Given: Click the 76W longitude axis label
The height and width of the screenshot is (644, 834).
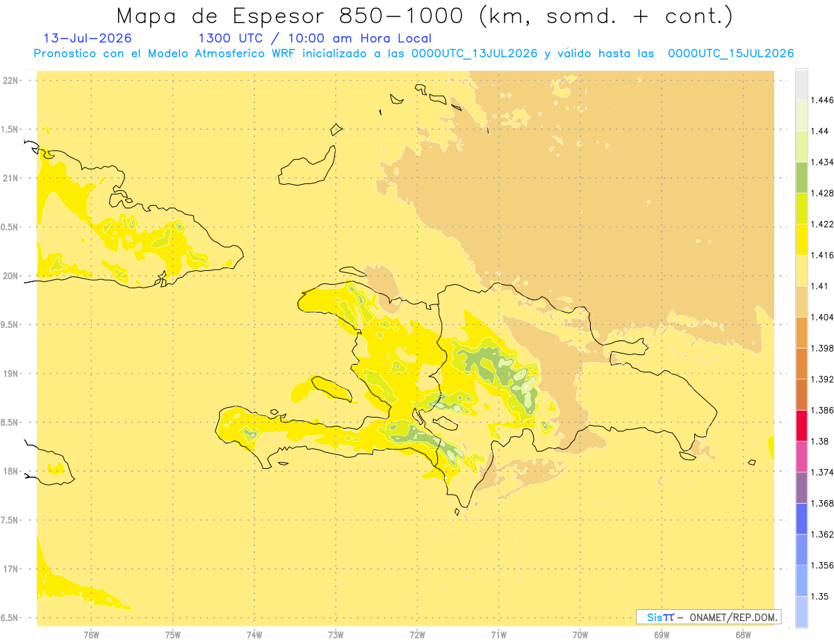Looking at the screenshot, I should click(x=91, y=635).
